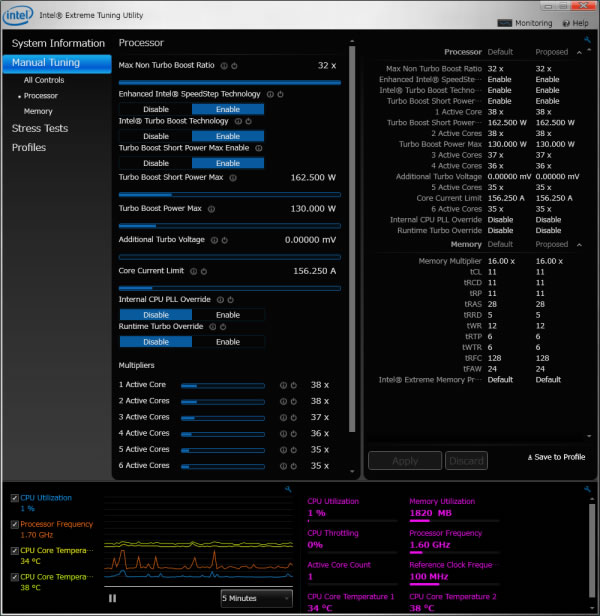Disable Intel Turbo Boost Technology

156,136
